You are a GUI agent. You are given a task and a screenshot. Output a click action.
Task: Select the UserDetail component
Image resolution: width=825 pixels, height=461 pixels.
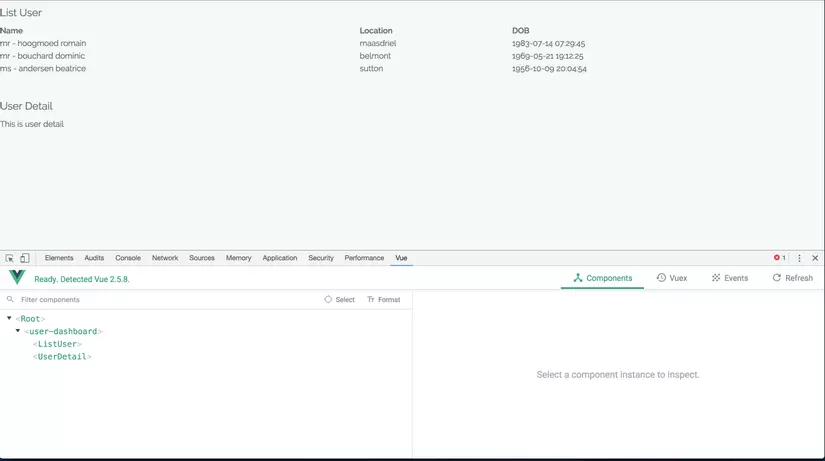click(x=62, y=357)
